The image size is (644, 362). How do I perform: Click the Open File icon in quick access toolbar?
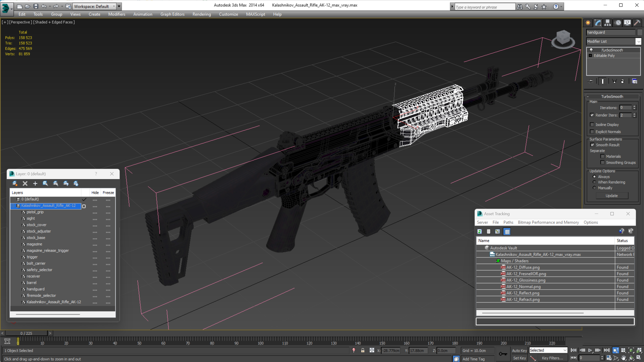[28, 6]
